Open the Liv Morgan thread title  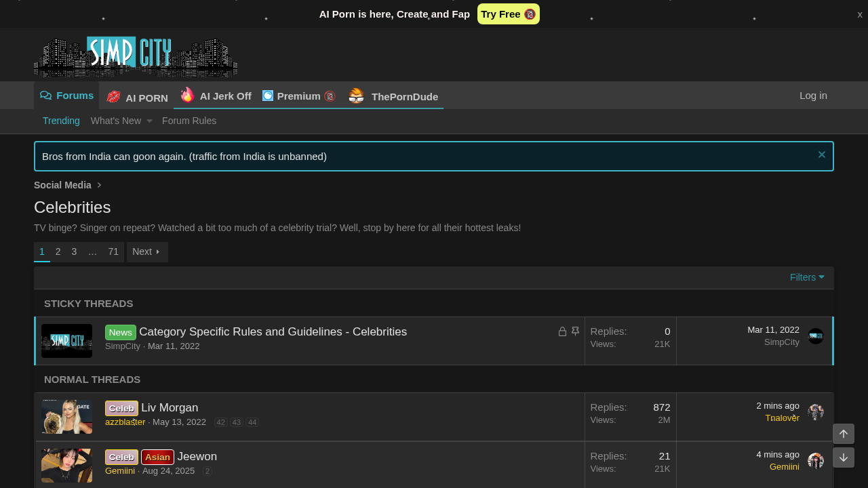(170, 408)
